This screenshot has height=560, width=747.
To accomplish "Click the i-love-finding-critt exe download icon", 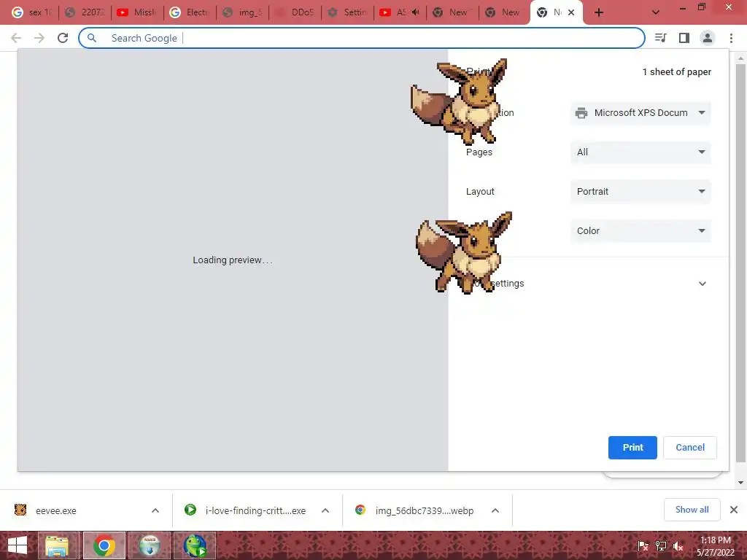I will [x=190, y=510].
